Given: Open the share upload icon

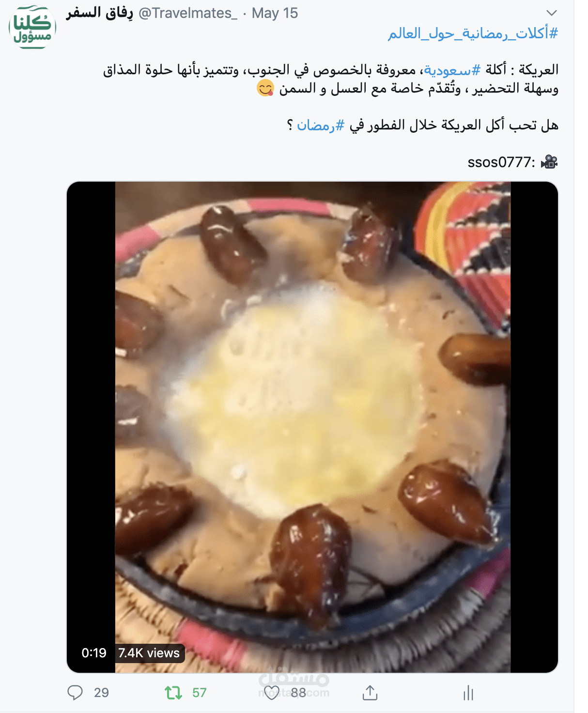Looking at the screenshot, I should click(x=370, y=693).
